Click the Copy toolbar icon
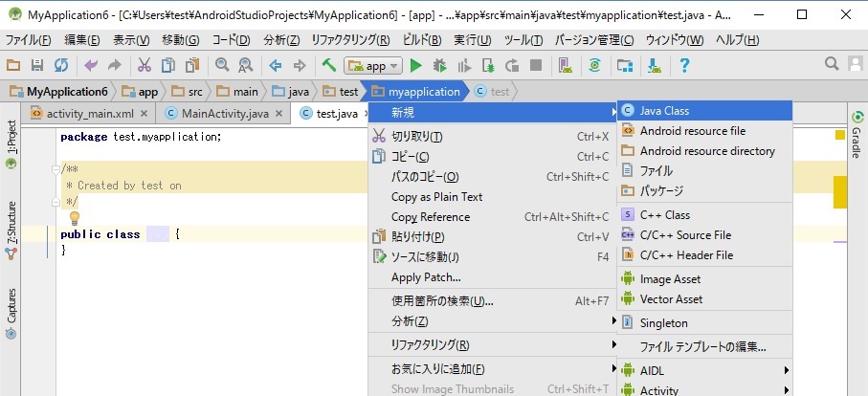This screenshot has width=868, height=396. point(168,66)
